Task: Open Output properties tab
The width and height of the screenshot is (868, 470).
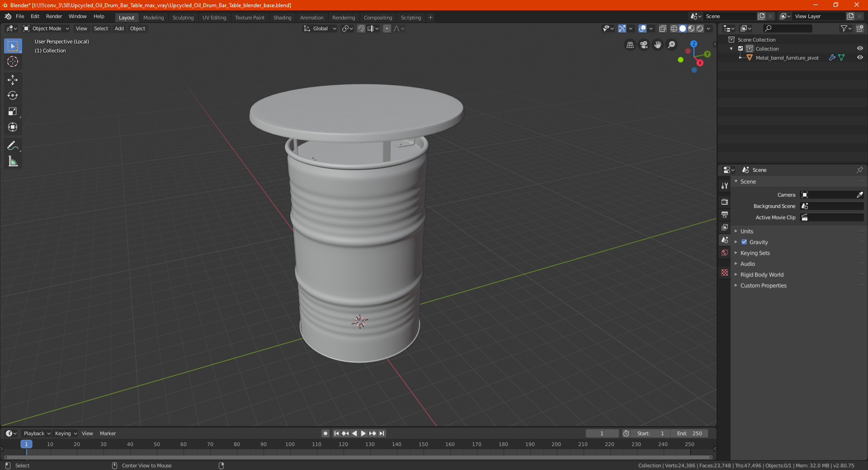Action: click(x=725, y=214)
